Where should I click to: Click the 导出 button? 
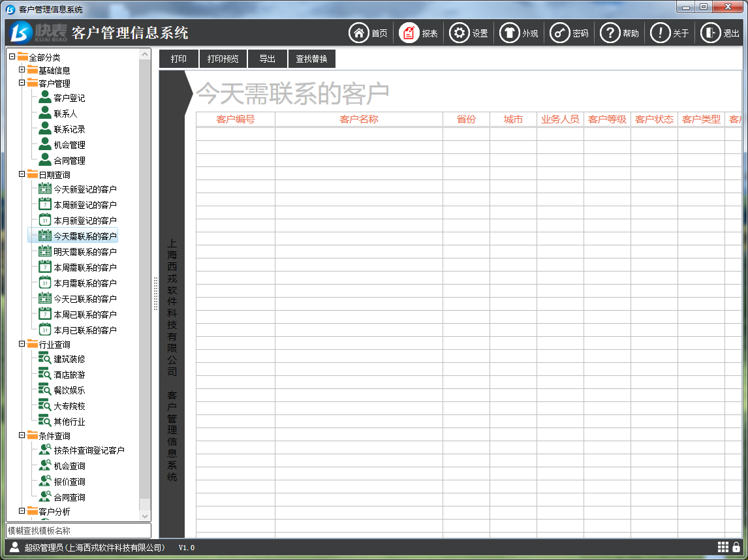(x=267, y=59)
